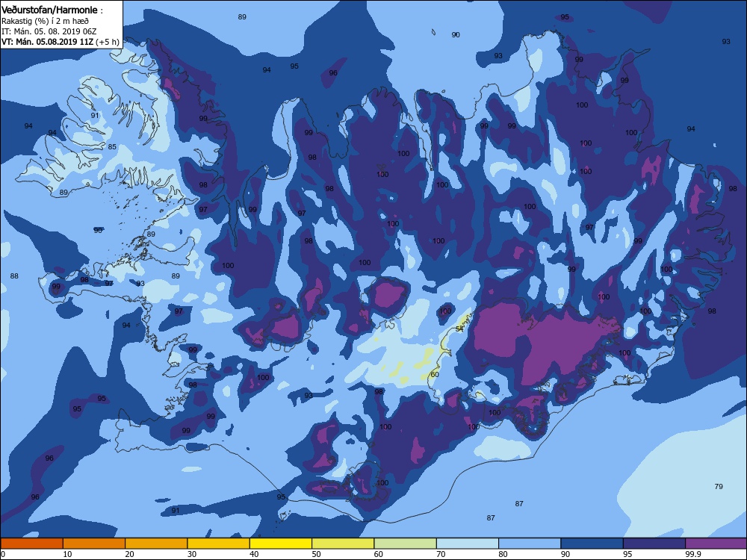Pick the light green 60–70 legend swatch
747x560 pixels.
(406, 544)
